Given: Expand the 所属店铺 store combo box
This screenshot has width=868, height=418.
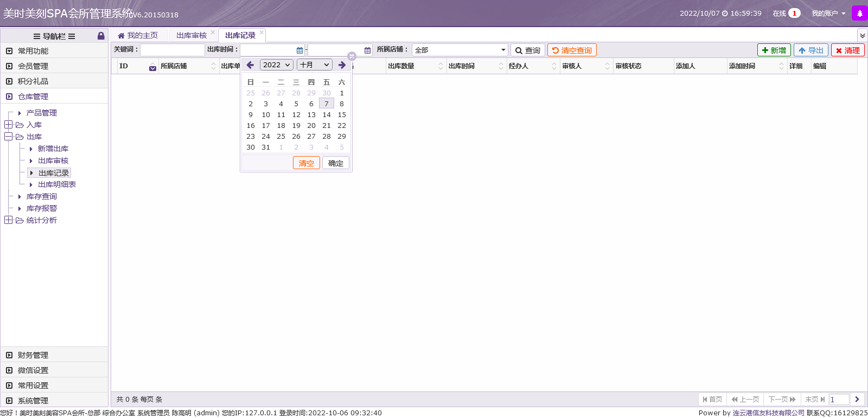Looking at the screenshot, I should click(x=503, y=50).
